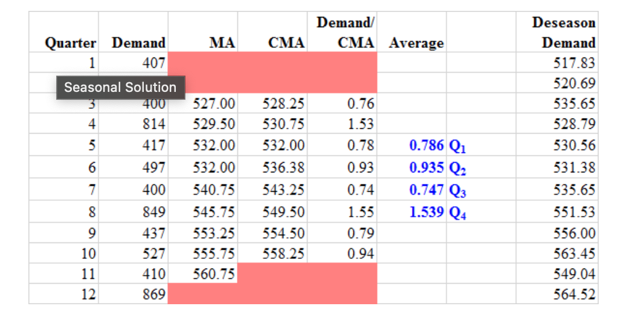Select CMA value 528.25

283,103
